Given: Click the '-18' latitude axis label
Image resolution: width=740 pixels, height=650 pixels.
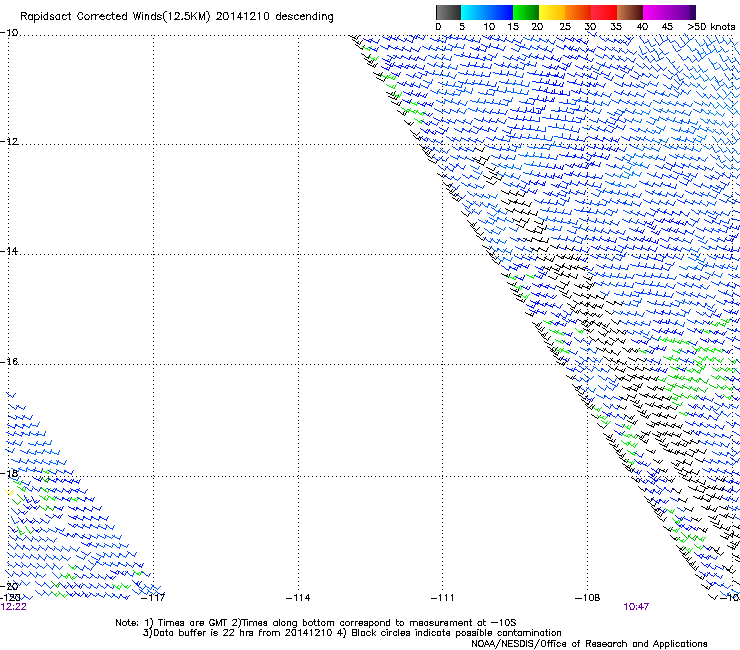Looking at the screenshot, I should pos(9,473).
